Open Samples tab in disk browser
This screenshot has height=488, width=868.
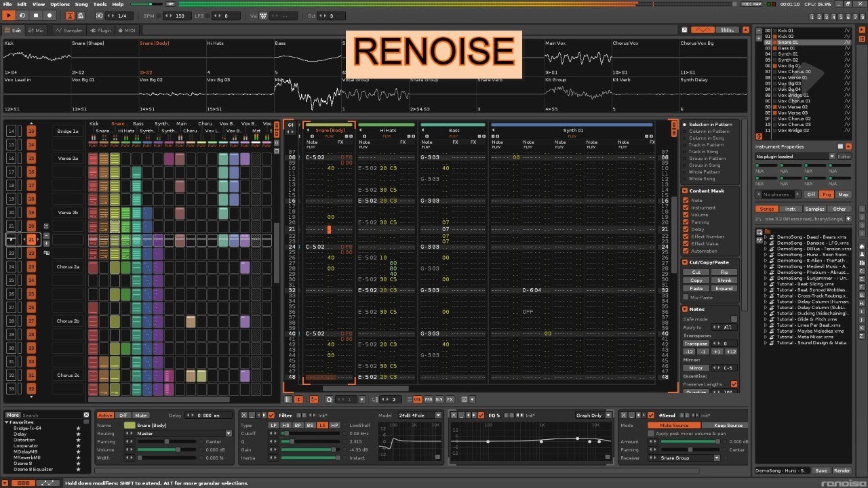pos(815,209)
